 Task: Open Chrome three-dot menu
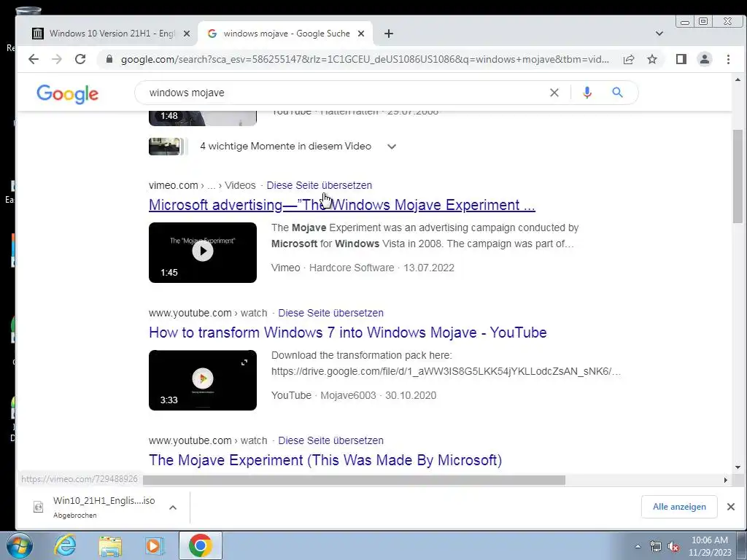tap(728, 59)
